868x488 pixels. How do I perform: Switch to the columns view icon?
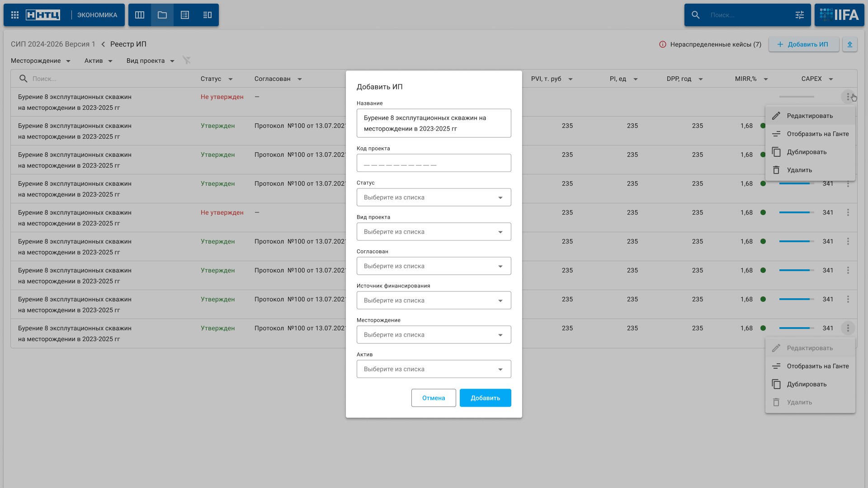[x=140, y=15]
